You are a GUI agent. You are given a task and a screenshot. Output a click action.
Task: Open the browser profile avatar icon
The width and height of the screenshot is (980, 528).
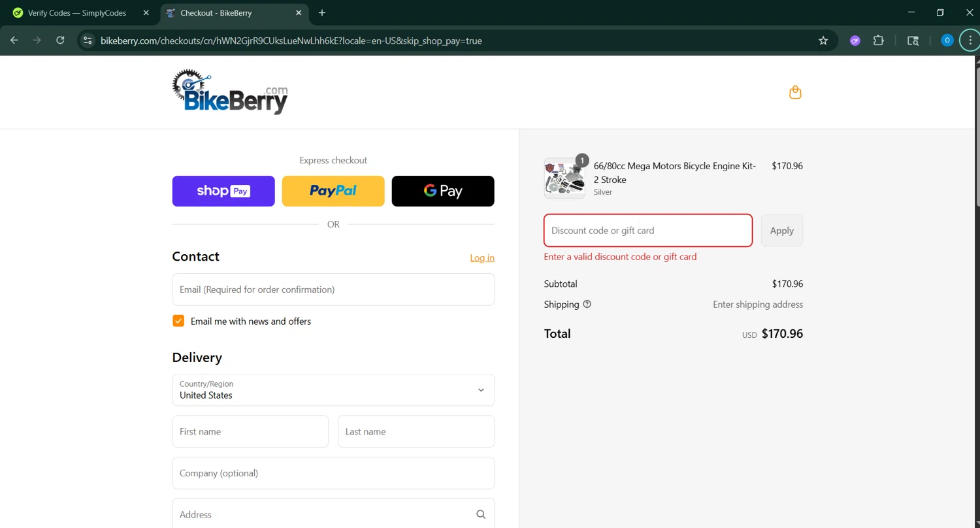(x=947, y=41)
